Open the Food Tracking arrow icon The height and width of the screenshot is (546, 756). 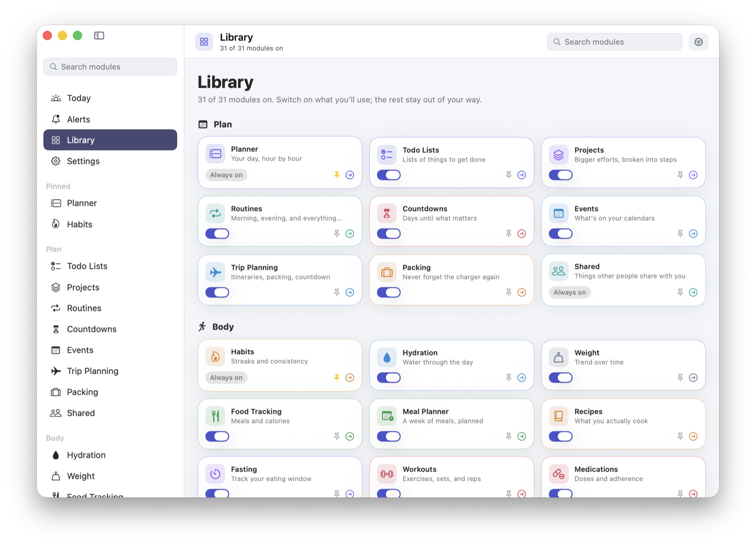350,436
